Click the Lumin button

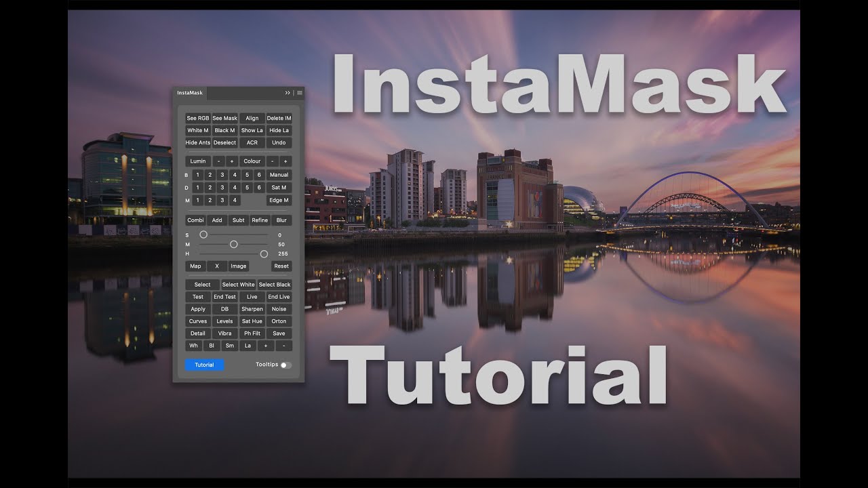pyautogui.click(x=198, y=161)
